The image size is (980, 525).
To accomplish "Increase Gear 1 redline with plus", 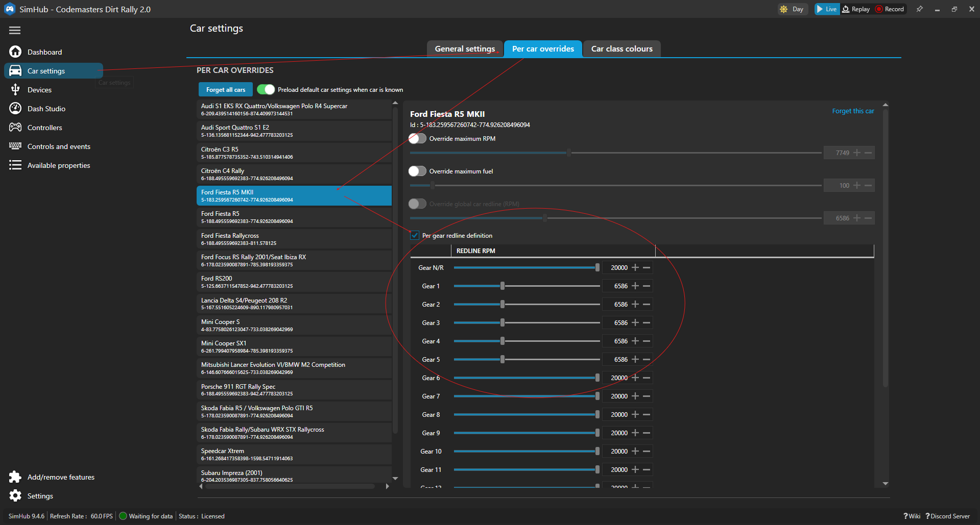I will tap(635, 286).
